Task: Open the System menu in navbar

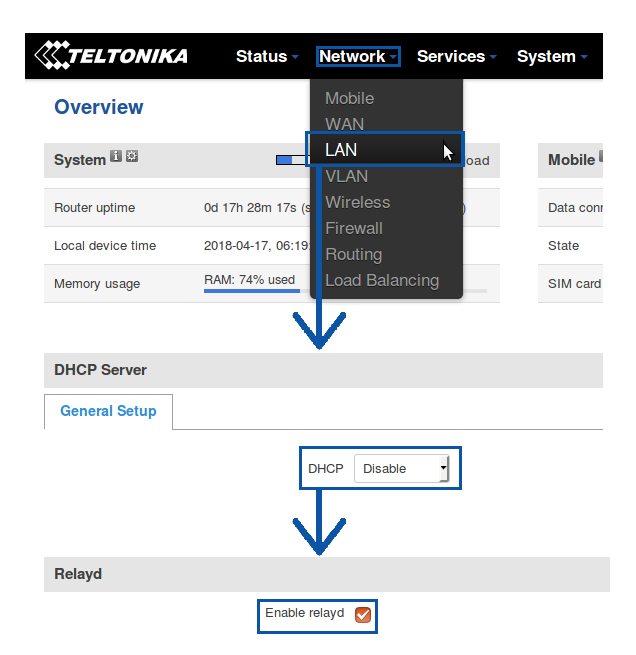Action: (x=551, y=57)
